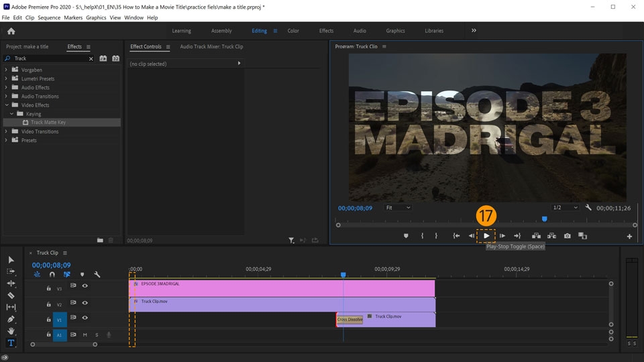Select the Type tool
This screenshot has height=362, width=644.
(x=11, y=343)
